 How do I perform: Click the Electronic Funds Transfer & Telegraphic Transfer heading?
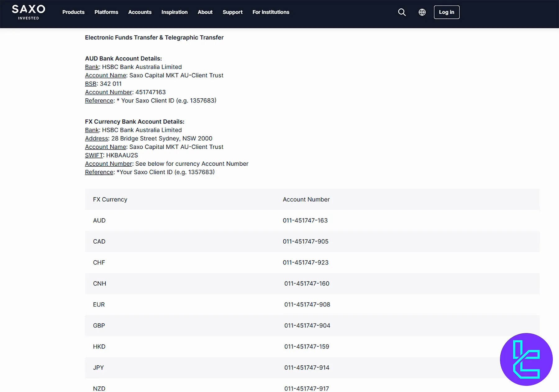(x=154, y=38)
